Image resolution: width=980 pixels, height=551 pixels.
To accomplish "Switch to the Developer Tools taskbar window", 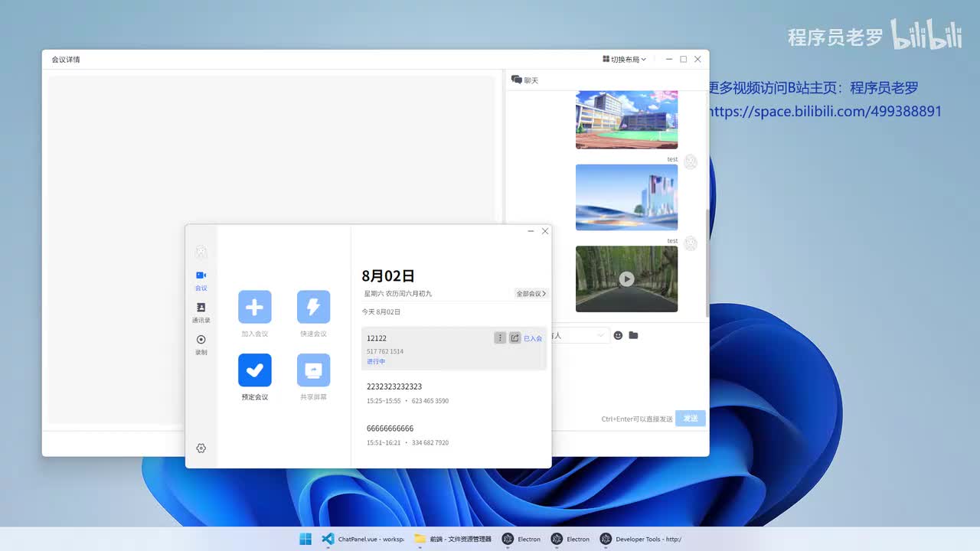I will pos(641,539).
